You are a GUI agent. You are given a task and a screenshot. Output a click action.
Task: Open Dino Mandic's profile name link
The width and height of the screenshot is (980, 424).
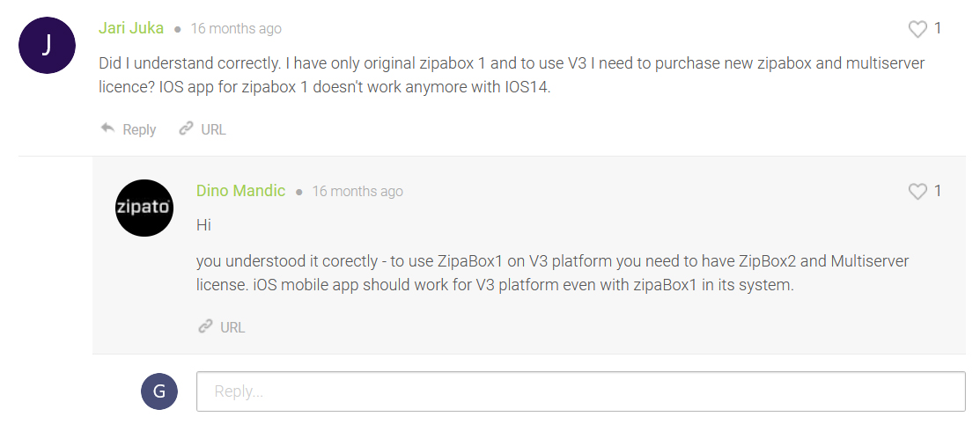coord(240,191)
